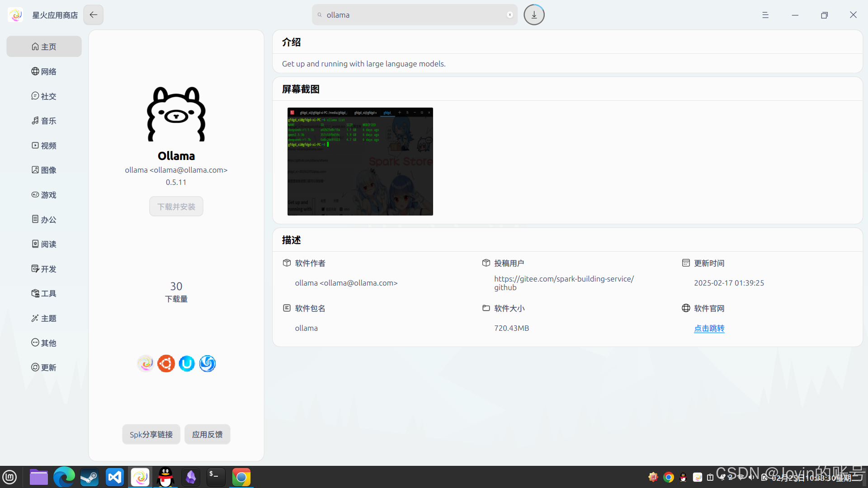This screenshot has height=488, width=868.
Task: Enlarge the Ollama terminal screenshot thumbnail
Action: coord(360,161)
